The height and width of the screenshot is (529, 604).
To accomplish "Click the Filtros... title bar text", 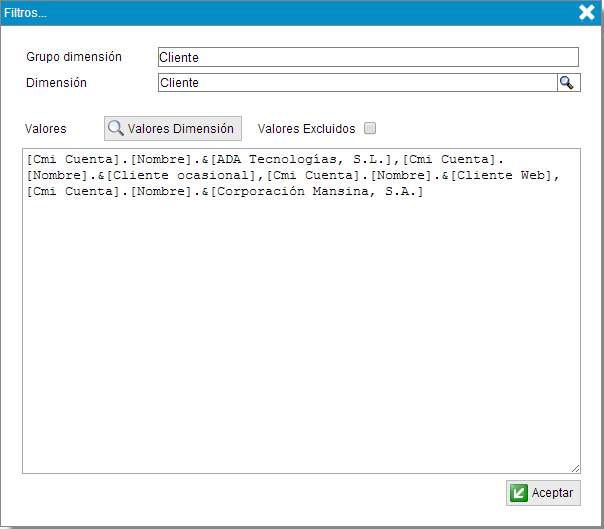I will click(x=26, y=12).
